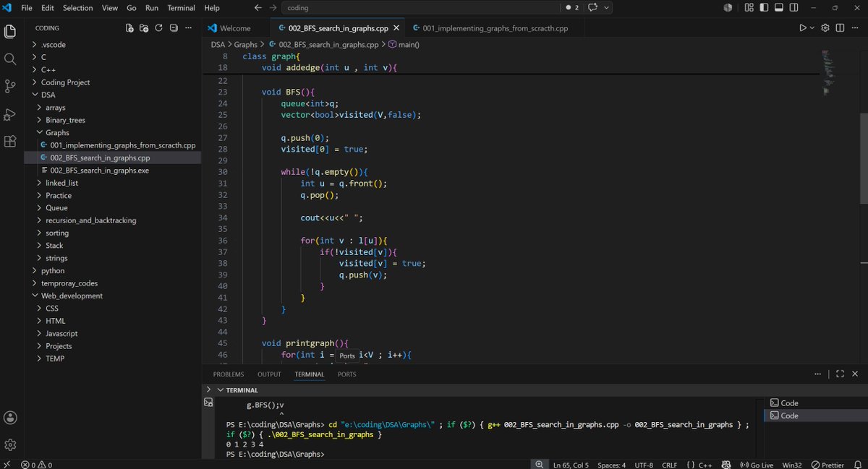Open the Terminal menu
Image resolution: width=868 pixels, height=469 pixels.
[x=181, y=8]
